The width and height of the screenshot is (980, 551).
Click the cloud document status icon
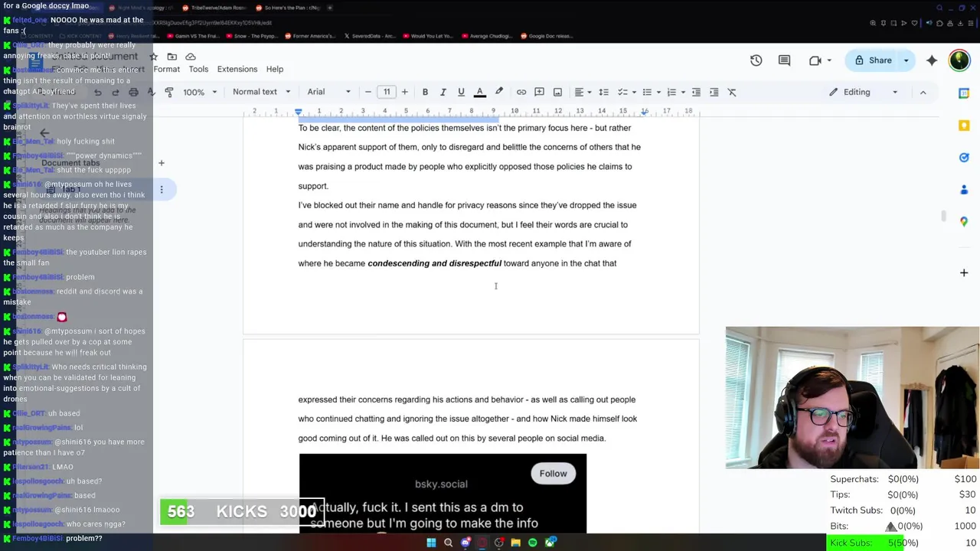click(191, 57)
